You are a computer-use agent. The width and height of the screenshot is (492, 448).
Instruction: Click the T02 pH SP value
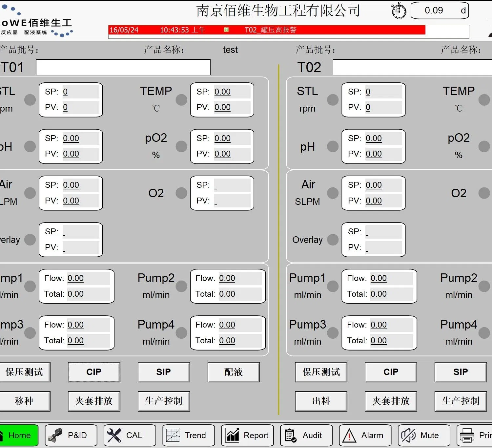click(383, 139)
